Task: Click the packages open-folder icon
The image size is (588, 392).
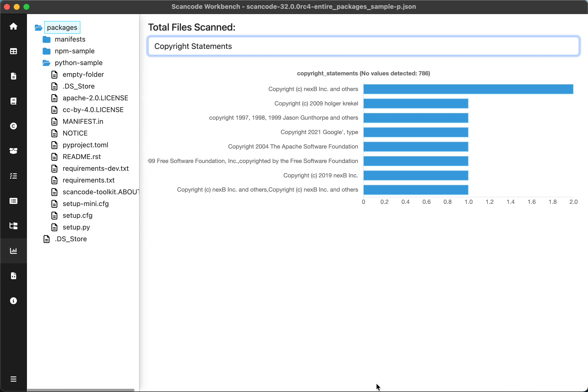Action: click(38, 27)
